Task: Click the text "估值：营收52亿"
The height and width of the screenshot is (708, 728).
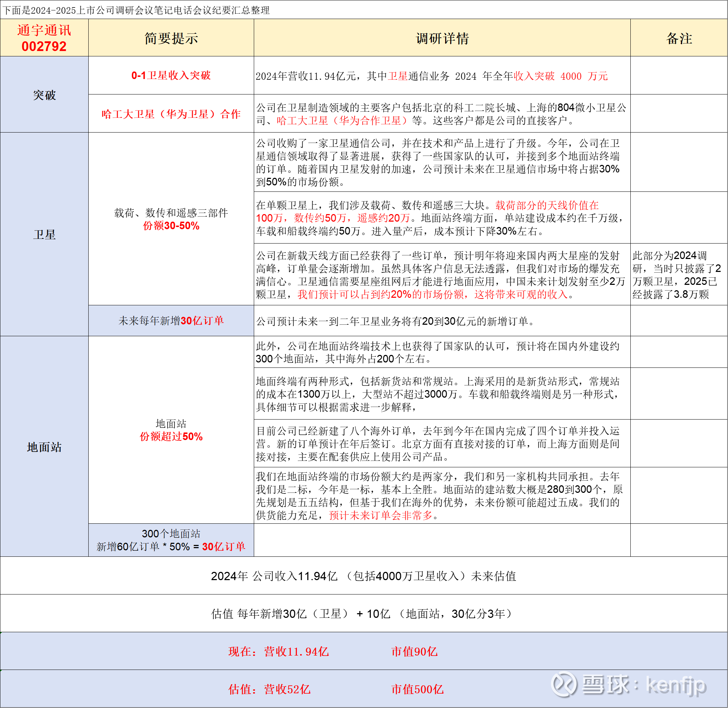Action: (270, 689)
